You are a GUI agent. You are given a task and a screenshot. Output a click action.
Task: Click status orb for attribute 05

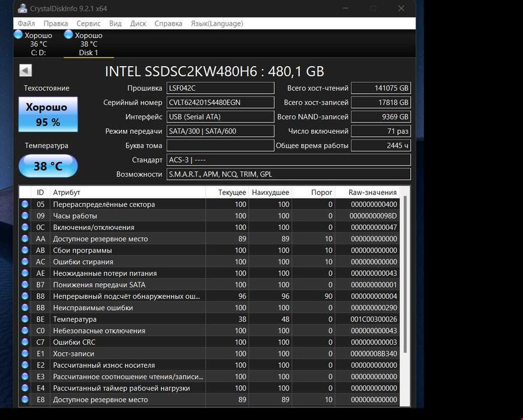[x=25, y=204]
